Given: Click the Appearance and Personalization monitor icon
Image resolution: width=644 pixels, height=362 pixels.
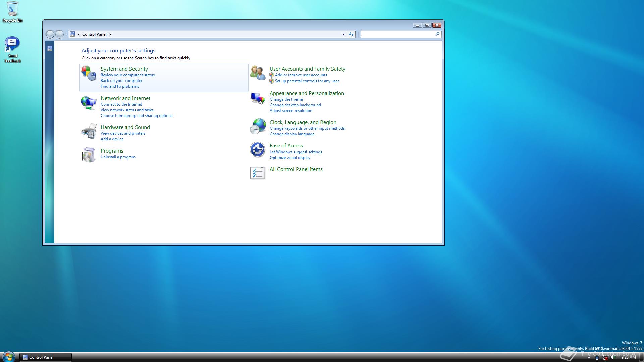Looking at the screenshot, I should coord(258,98).
